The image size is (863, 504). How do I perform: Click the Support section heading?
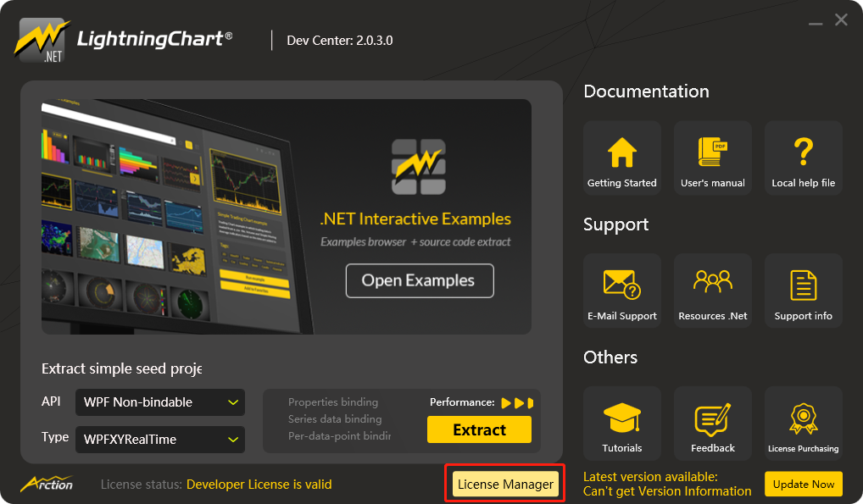pos(615,224)
